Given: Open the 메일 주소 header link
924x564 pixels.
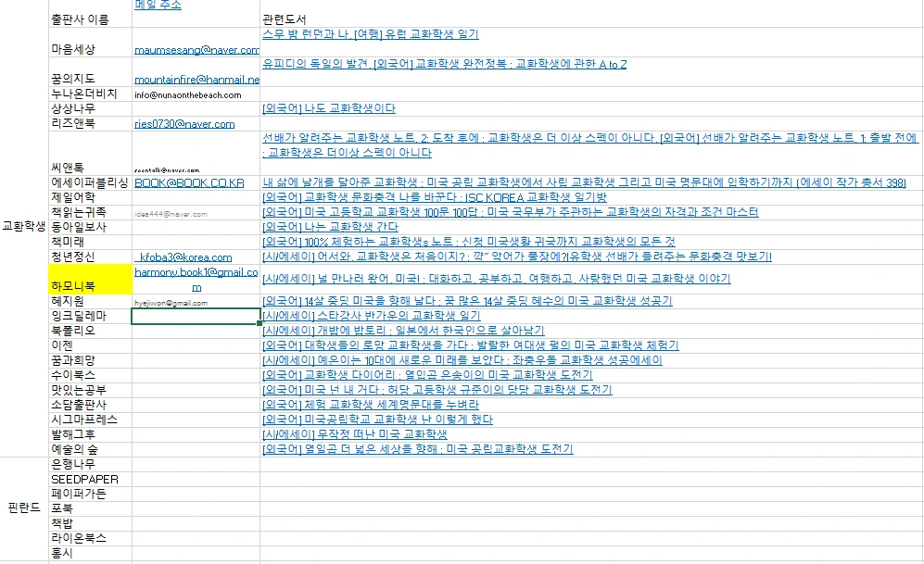Looking at the screenshot, I should [157, 5].
